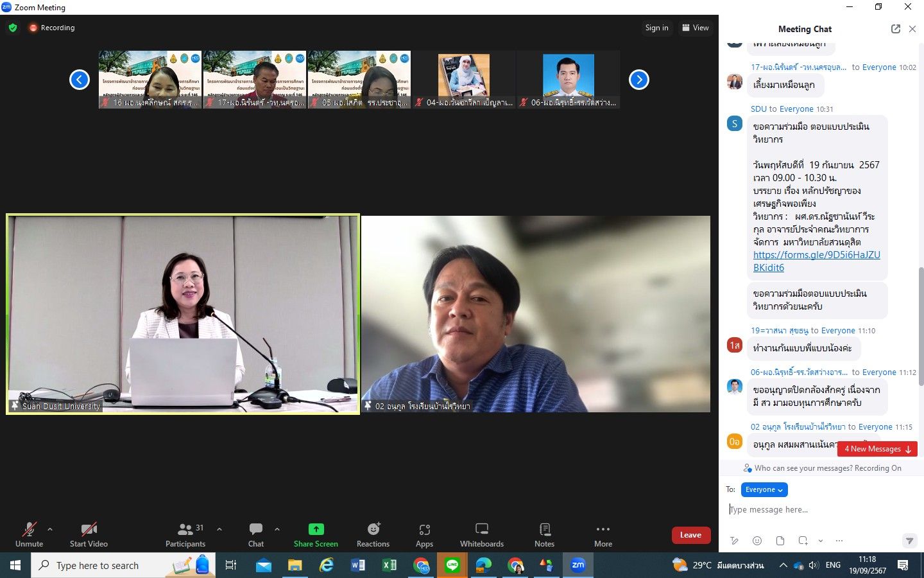Select participant 04 video thumbnail
This screenshot has width=924, height=578.
[464, 80]
